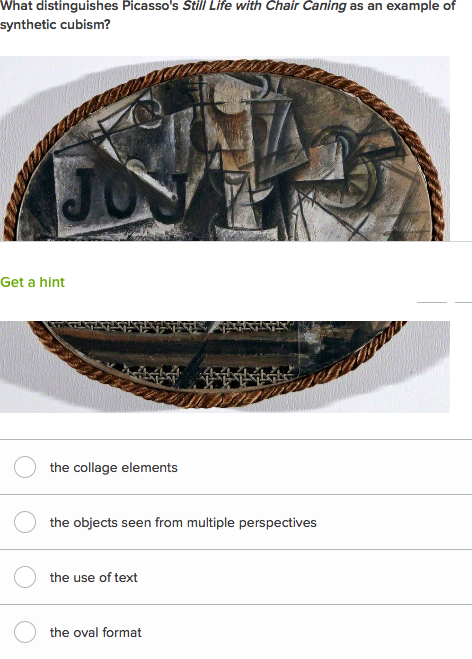
Task: Click the first progress dash indicator
Action: point(432,302)
